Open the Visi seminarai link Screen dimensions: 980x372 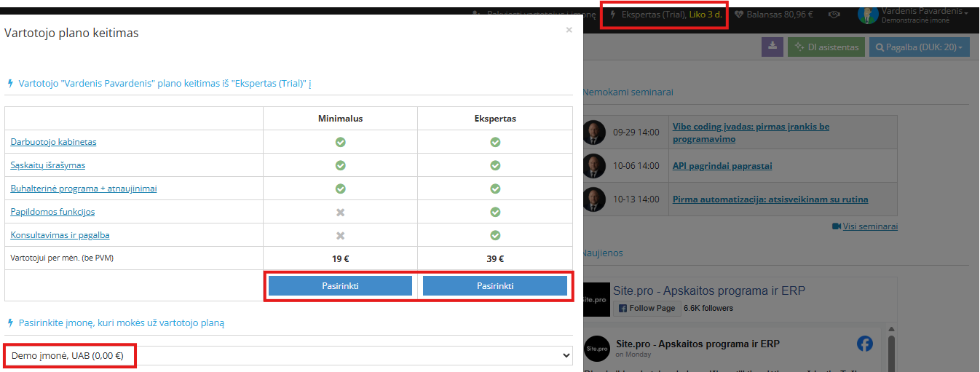pos(870,226)
